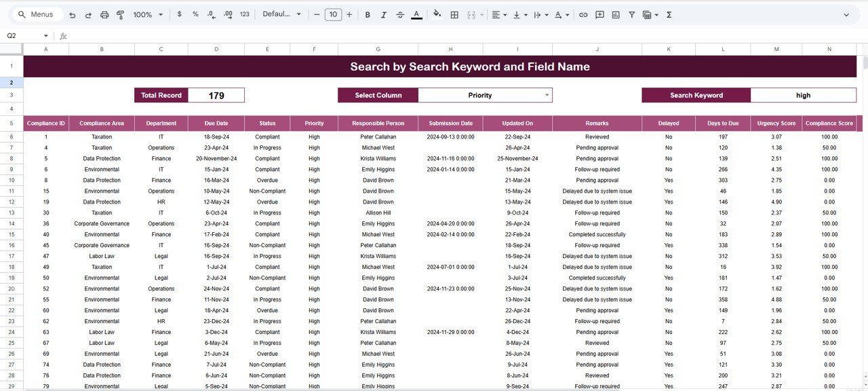Open the Menus search box
The width and height of the screenshot is (868, 391).
(x=37, y=14)
